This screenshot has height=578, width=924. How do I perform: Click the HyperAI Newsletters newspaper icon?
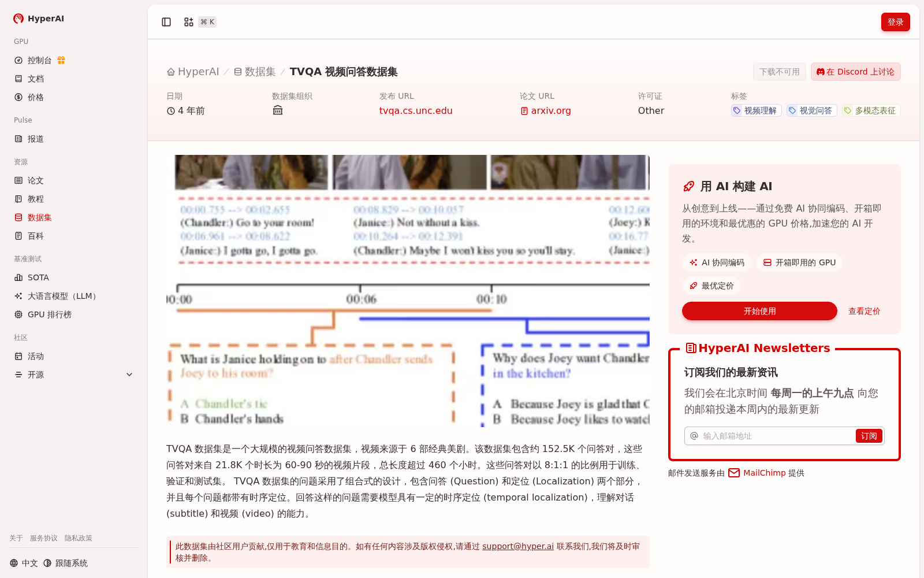pos(691,348)
